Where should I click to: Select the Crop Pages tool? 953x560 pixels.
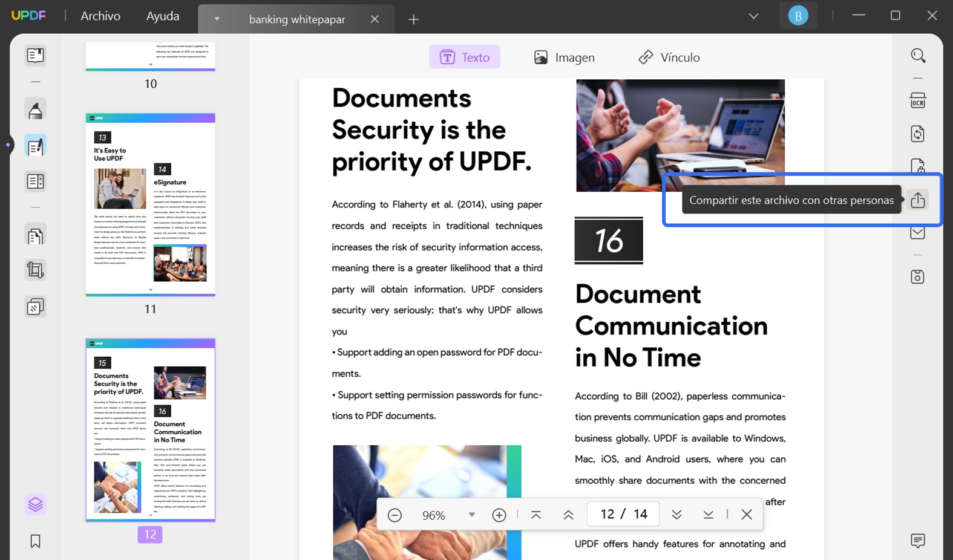[x=35, y=270]
